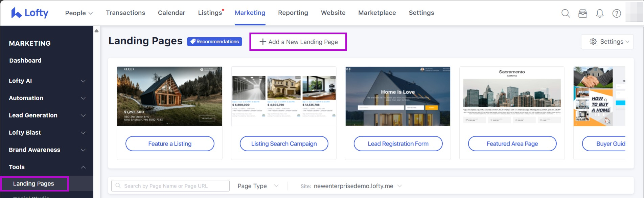Click the Recommendations tag badge
This screenshot has width=644, height=198.
coord(214,42)
